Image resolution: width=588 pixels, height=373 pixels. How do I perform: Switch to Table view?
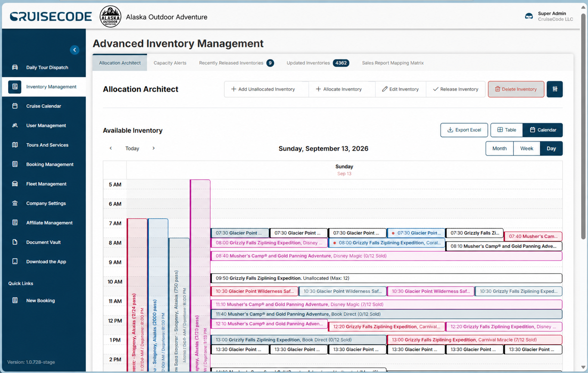(507, 130)
